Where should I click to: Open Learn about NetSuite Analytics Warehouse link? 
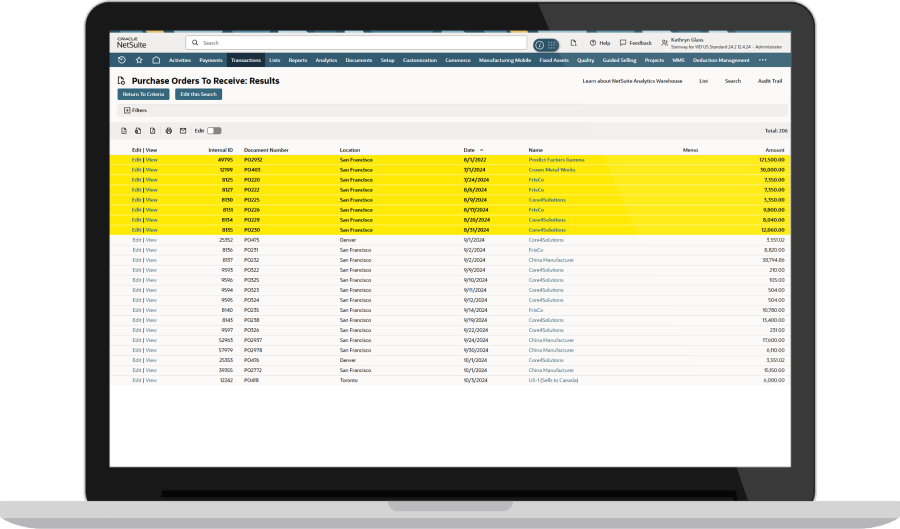click(x=633, y=81)
